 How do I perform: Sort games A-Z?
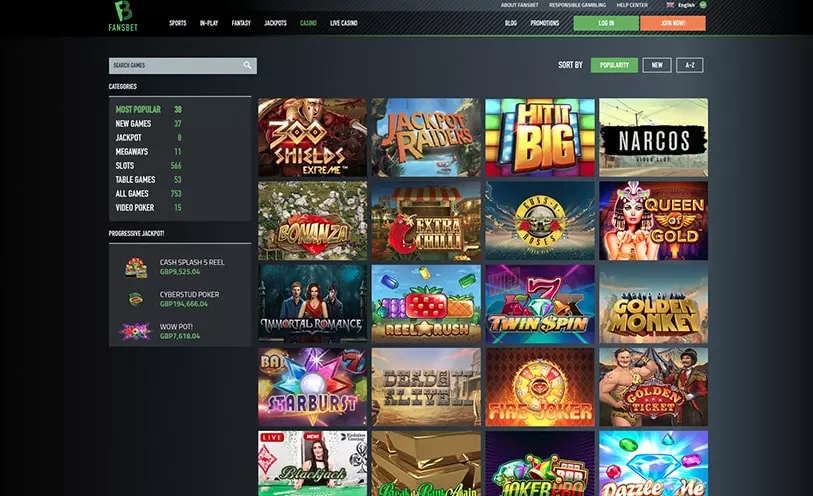pyautogui.click(x=690, y=65)
